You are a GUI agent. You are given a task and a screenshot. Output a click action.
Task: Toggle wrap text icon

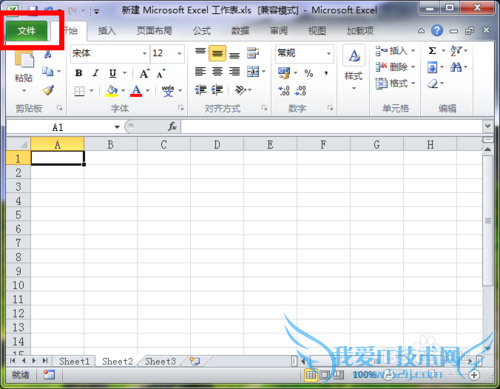253,53
